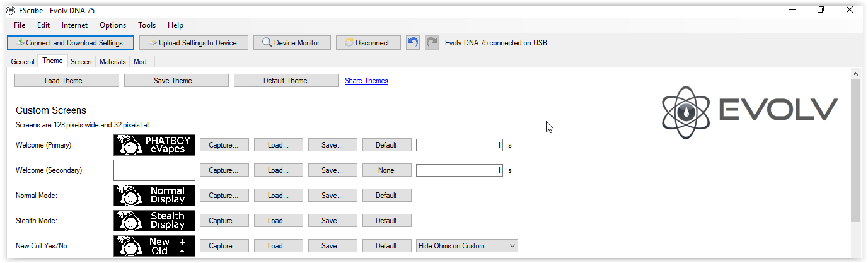Click Upload Settings to Device button
The image size is (868, 263).
[194, 43]
